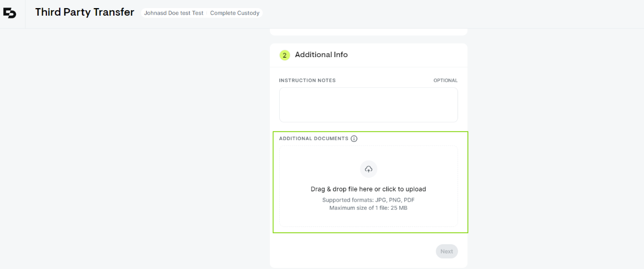Click inside the dashed file dropzone box
The width and height of the screenshot is (644, 269).
tap(369, 186)
